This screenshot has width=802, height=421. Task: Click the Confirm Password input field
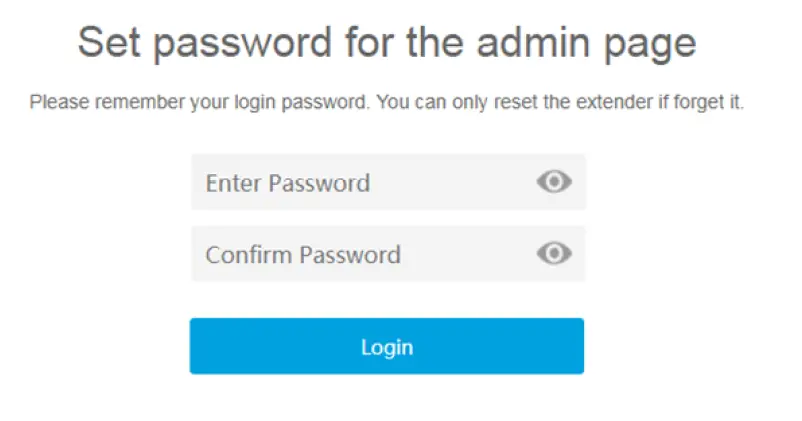(x=360, y=254)
